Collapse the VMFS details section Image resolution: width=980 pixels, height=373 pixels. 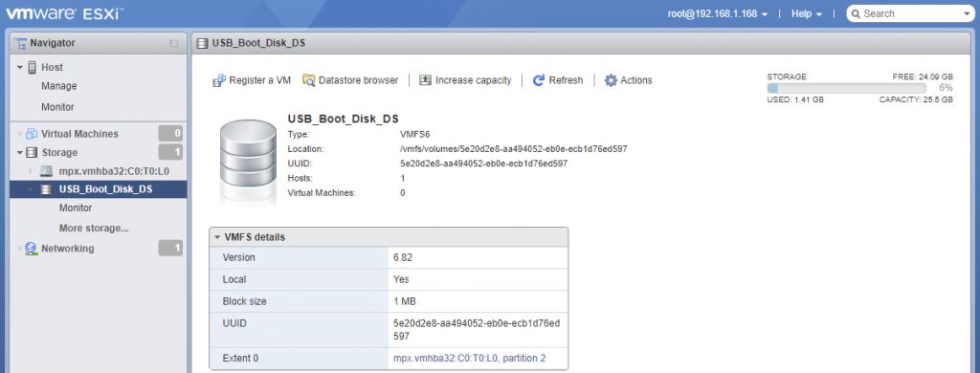coord(217,237)
